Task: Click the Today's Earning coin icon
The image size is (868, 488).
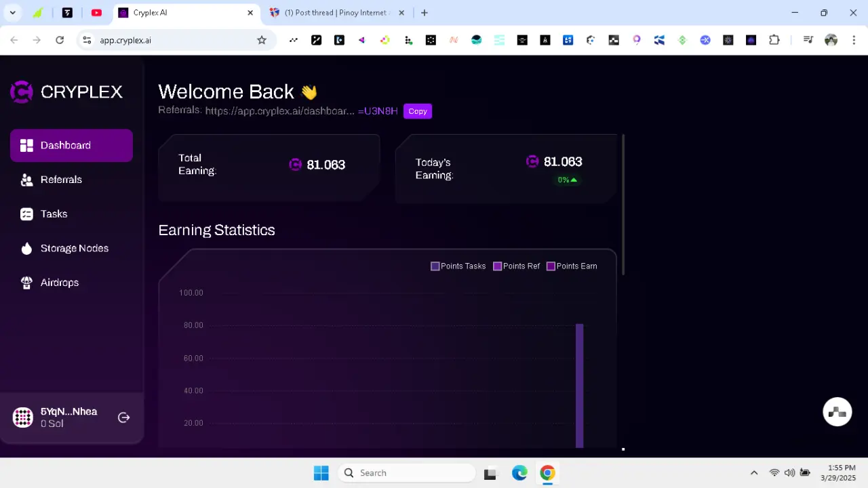Action: tap(532, 161)
